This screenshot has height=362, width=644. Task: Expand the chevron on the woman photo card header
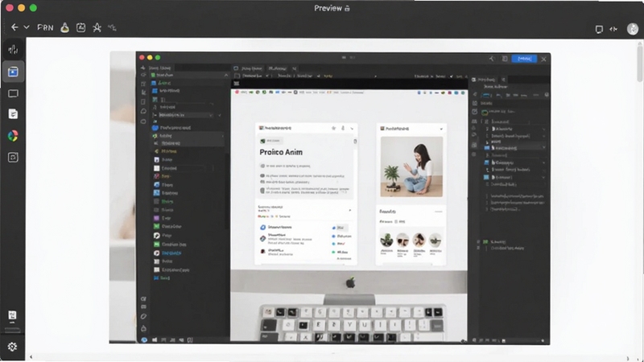[x=441, y=129]
